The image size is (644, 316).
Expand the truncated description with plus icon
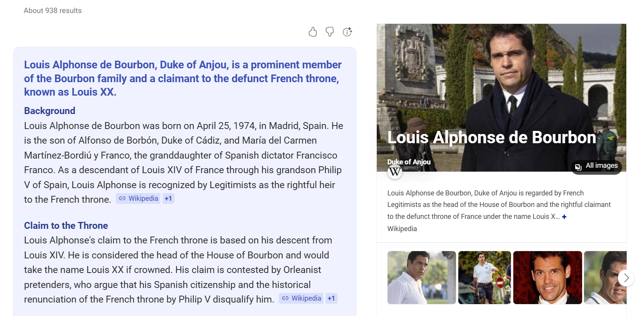point(564,217)
